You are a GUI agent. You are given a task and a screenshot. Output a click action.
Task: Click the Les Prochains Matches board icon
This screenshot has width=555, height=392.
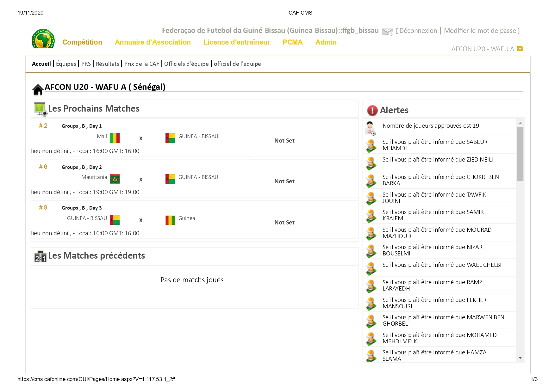[41, 109]
